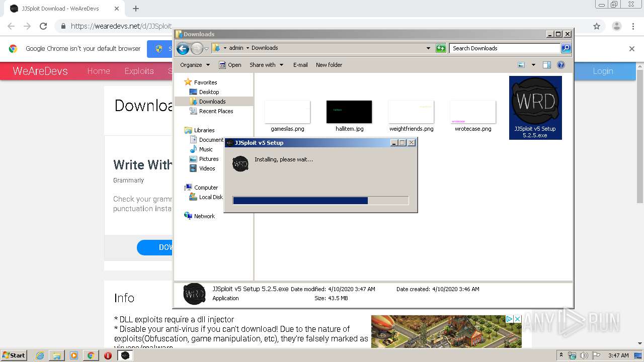Select the weightfriends.png file thumbnail

coord(411,112)
